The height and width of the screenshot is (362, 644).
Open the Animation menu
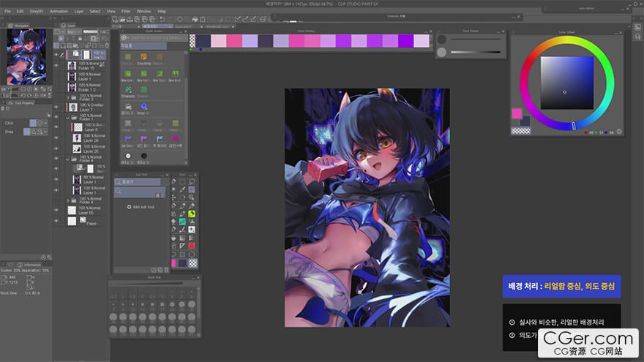point(59,12)
